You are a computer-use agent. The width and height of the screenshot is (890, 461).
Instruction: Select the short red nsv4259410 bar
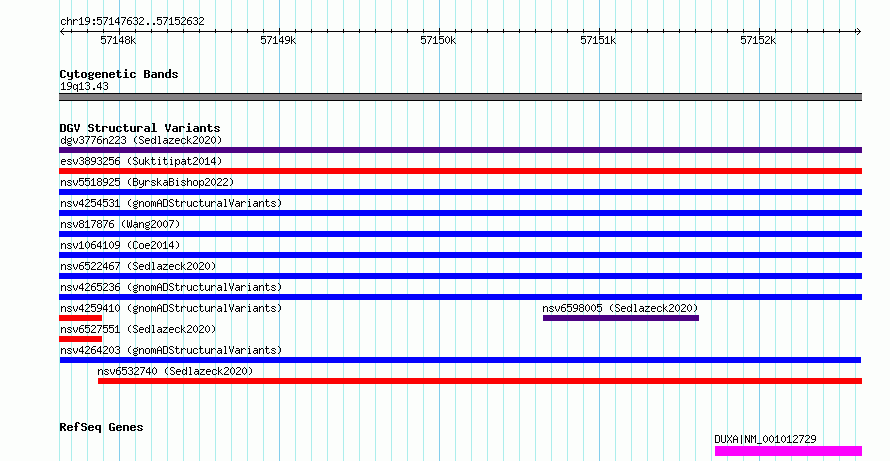(x=81, y=318)
